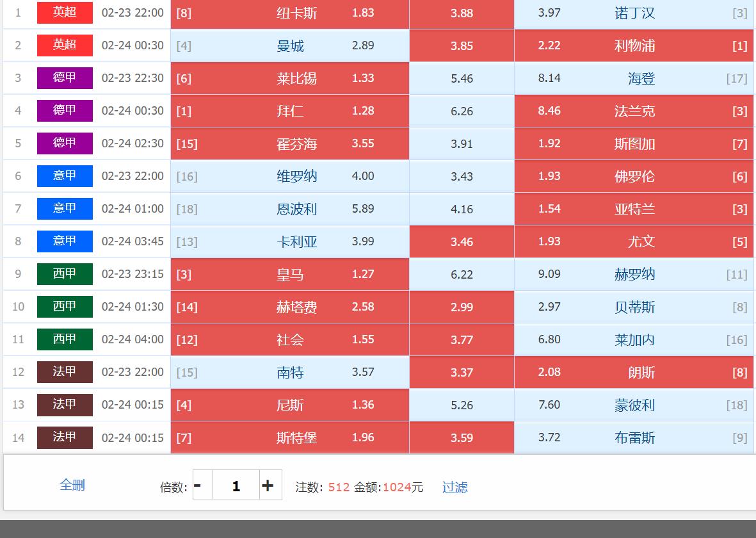The image size is (756, 538).
Task: Toggle 利物浦 away win at 2.22
Action: coord(634,45)
